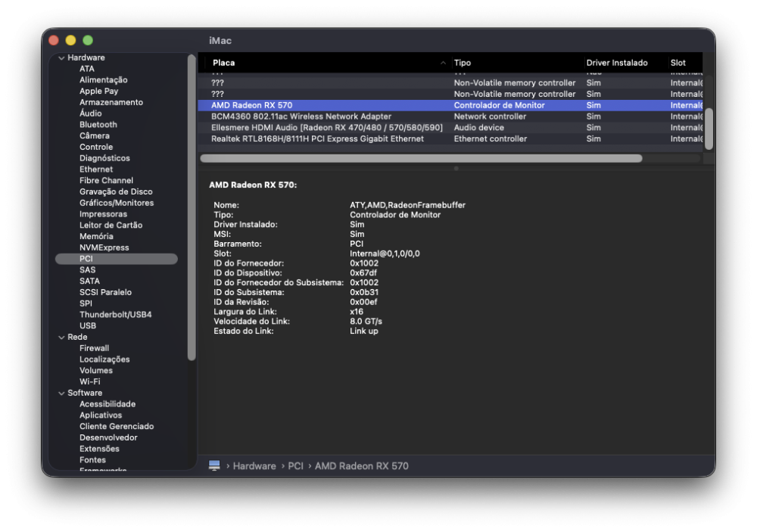Sort by Driver Instalado column
The width and height of the screenshot is (757, 532).
(616, 63)
